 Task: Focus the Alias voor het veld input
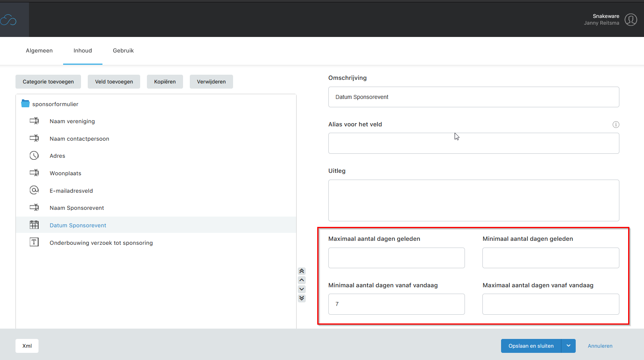pos(474,143)
